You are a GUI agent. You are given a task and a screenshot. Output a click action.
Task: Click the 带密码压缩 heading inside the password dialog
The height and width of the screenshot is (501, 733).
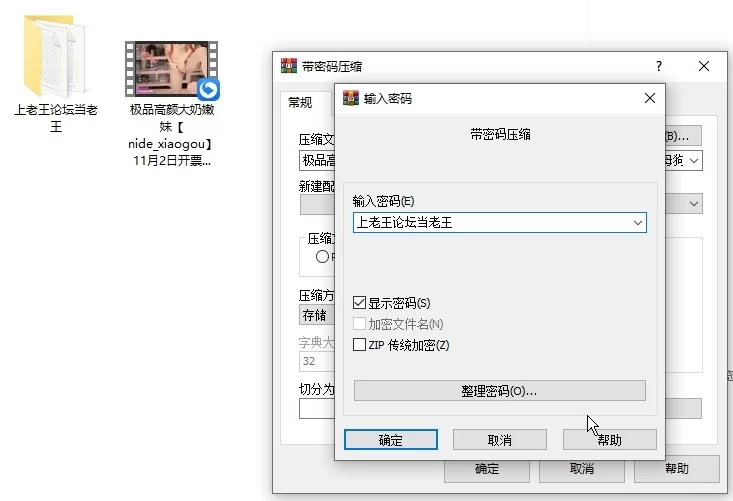(500, 135)
